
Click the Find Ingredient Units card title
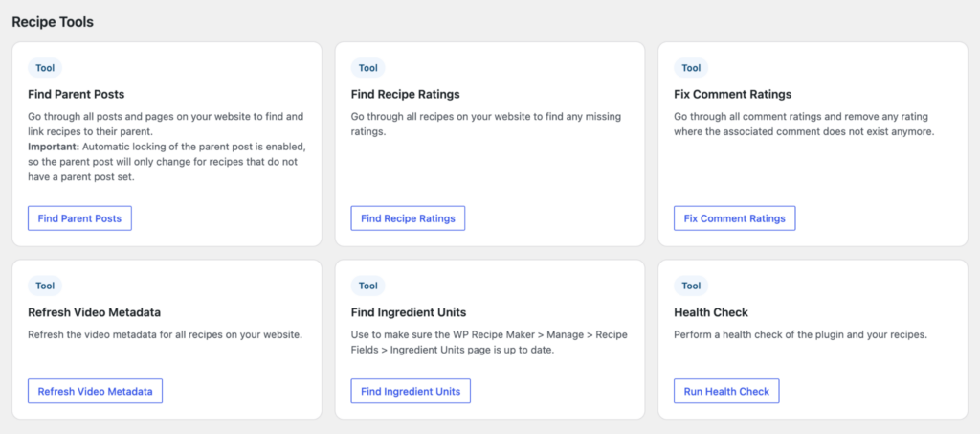(408, 312)
